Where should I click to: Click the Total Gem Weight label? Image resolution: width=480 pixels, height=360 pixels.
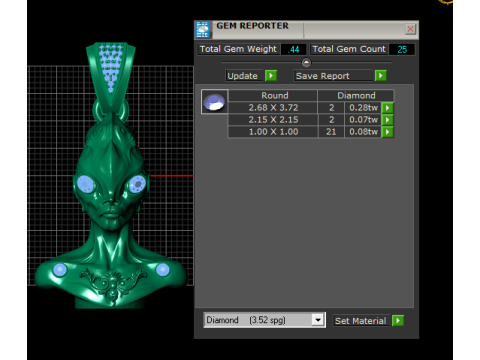[x=238, y=49]
